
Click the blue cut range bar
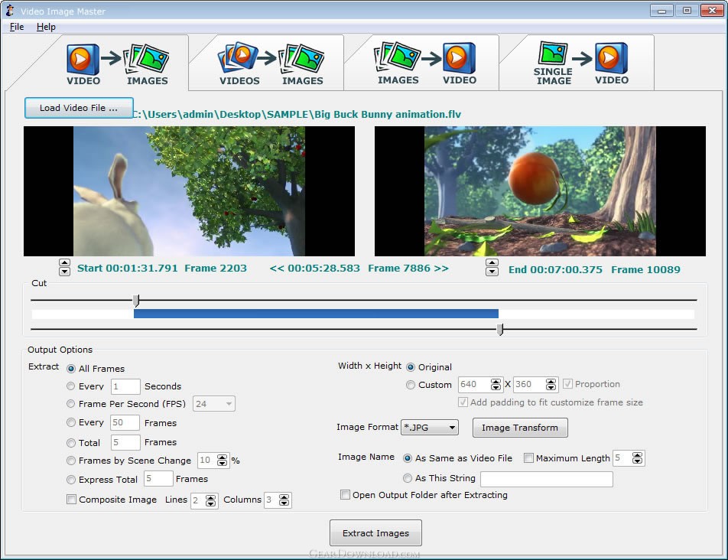pyautogui.click(x=316, y=314)
